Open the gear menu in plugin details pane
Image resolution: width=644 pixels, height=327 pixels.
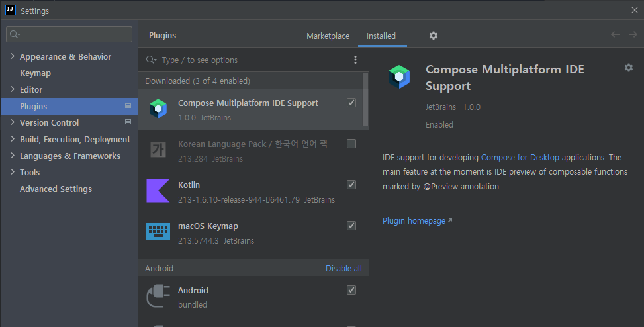tap(628, 68)
